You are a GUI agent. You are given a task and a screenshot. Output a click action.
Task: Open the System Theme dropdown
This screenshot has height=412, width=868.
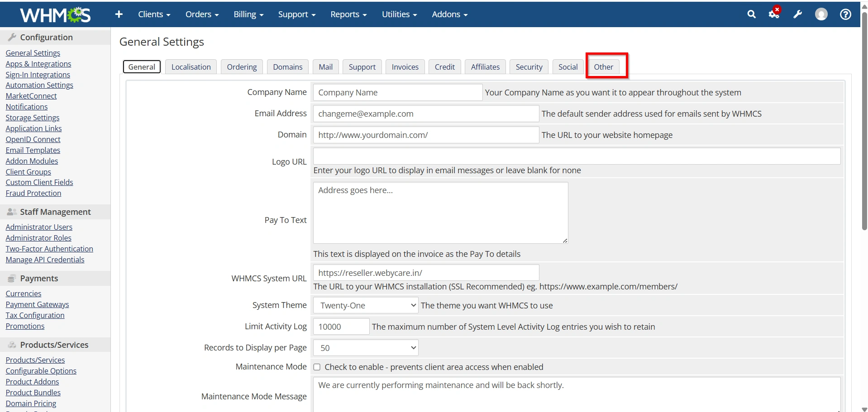tap(366, 305)
